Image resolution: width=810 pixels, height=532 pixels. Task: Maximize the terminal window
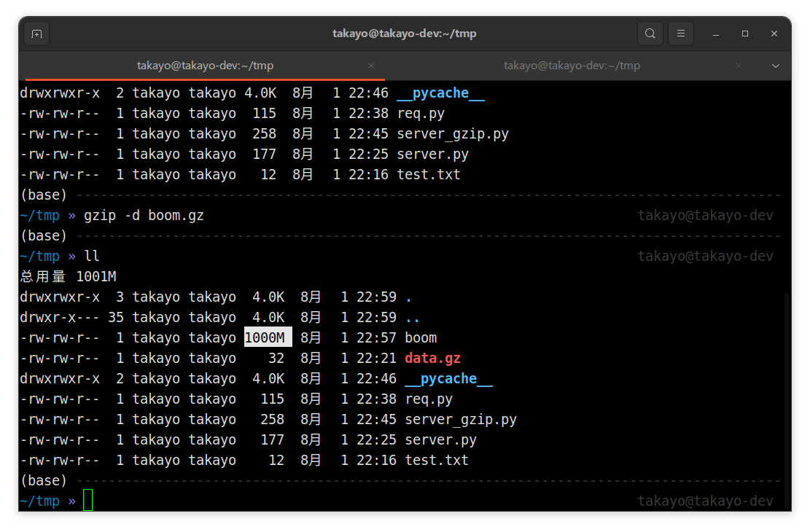744,34
